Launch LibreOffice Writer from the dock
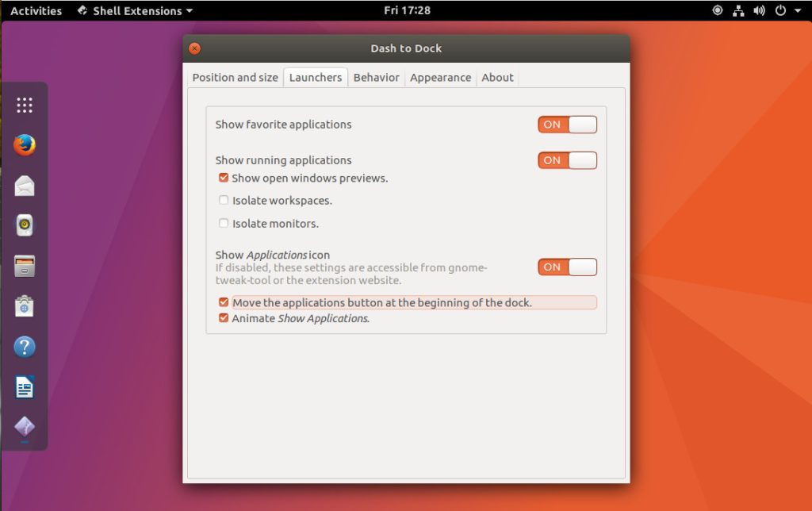The width and height of the screenshot is (812, 511). click(x=25, y=387)
